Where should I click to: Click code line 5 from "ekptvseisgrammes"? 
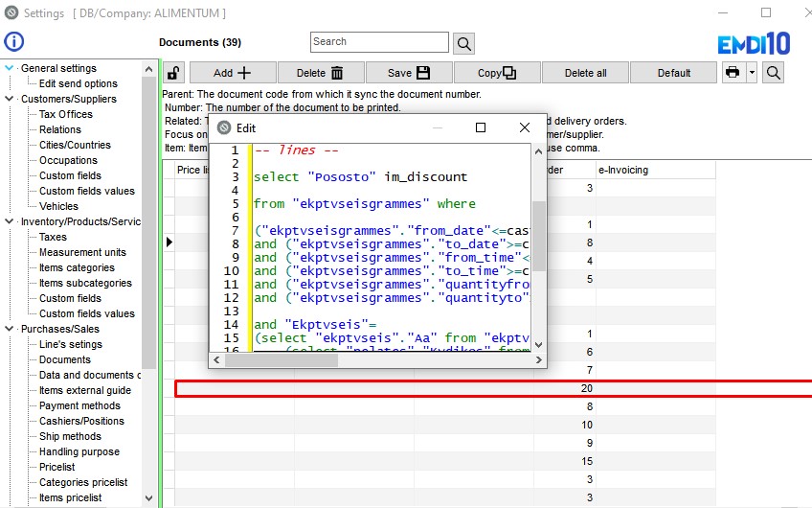coord(364,204)
